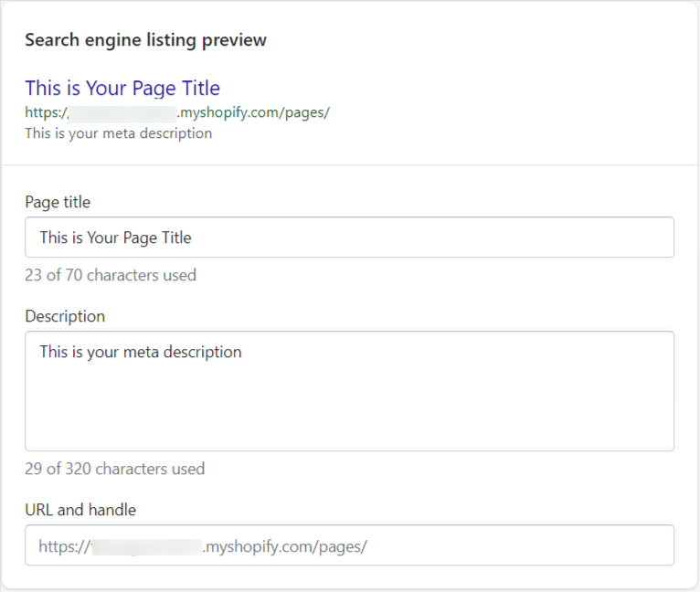
Task: Click the '23 of 70 characters used' counter
Action: pos(111,275)
